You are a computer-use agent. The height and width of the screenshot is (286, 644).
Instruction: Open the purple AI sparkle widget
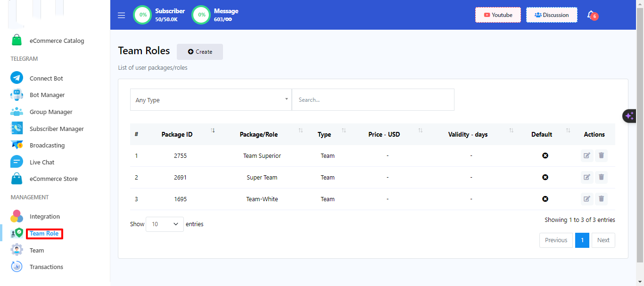[x=629, y=116]
